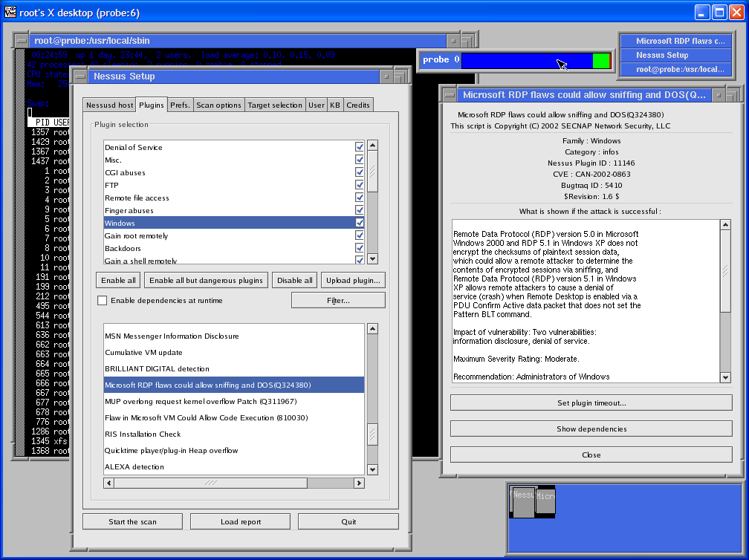The image size is (749, 560).
Task: Click the Enable all button
Action: (x=118, y=280)
